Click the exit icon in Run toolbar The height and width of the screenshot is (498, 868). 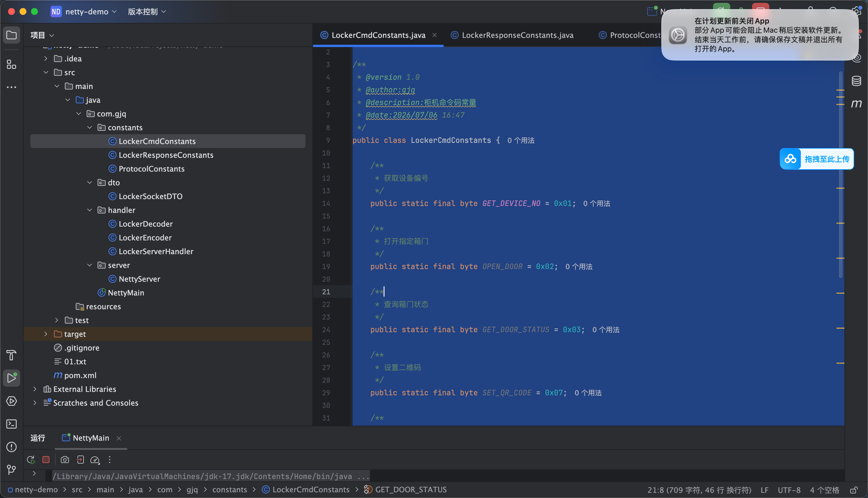coord(80,460)
